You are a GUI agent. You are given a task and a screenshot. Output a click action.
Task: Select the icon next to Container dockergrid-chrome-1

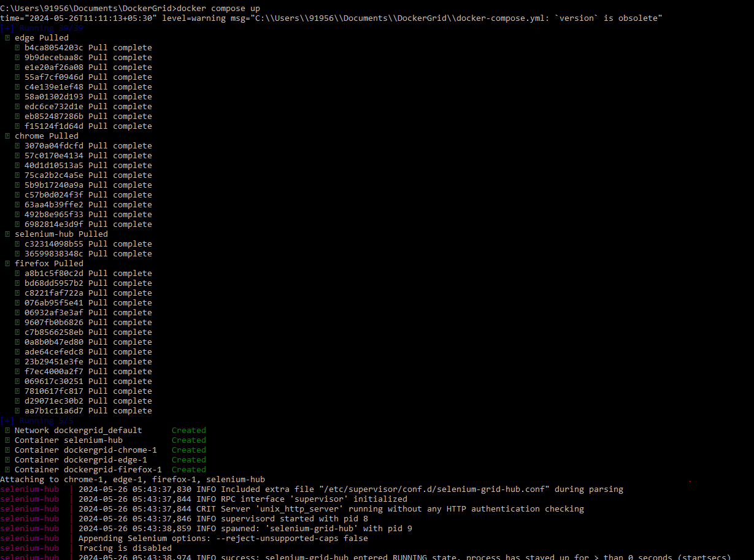click(x=6, y=450)
